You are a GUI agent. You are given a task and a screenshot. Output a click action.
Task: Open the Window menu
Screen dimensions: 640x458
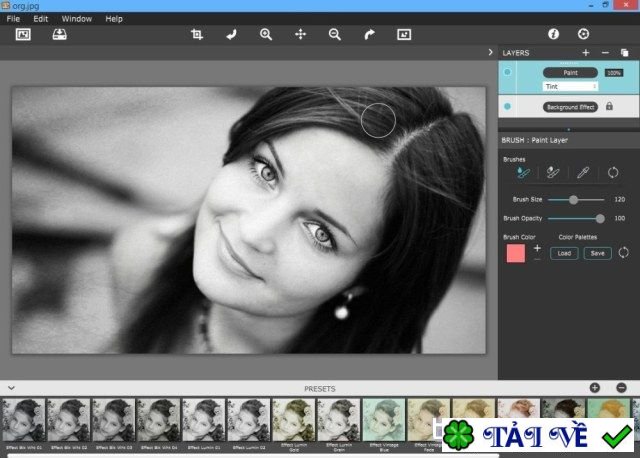(x=76, y=18)
